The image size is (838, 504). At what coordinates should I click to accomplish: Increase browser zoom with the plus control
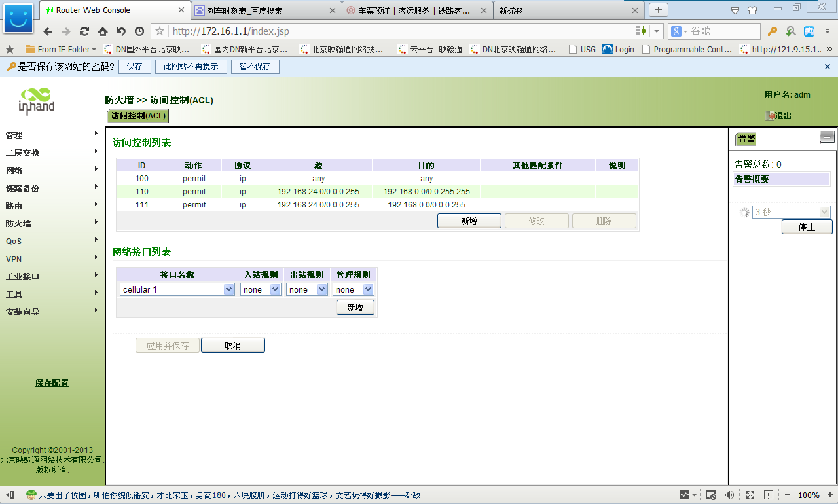click(x=829, y=495)
